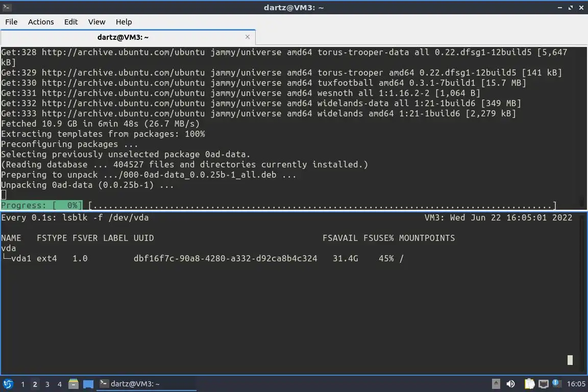
Task: Click the 16:05 taskbar clock
Action: 576,384
